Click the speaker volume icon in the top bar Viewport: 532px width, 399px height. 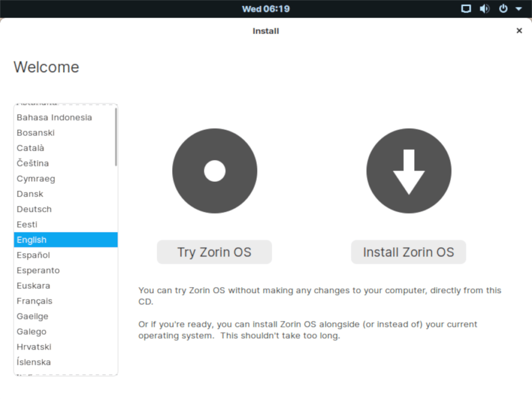[484, 8]
